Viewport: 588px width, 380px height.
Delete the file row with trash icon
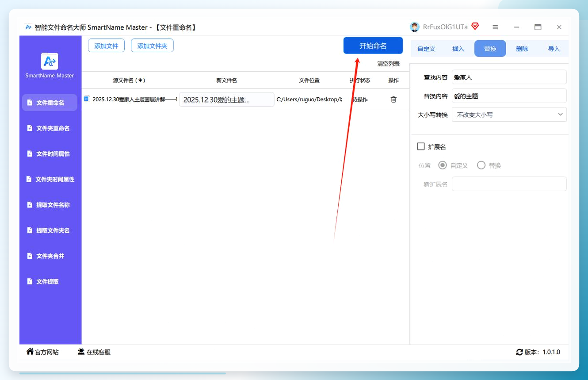pyautogui.click(x=393, y=100)
